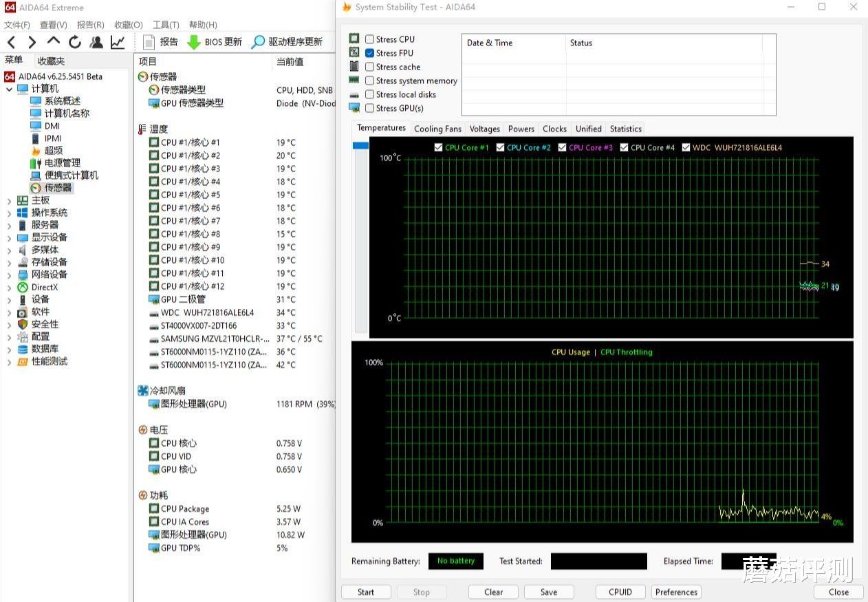Viewport: 868px width, 602px height.
Task: Select 超频 overclock tree item
Action: [54, 150]
